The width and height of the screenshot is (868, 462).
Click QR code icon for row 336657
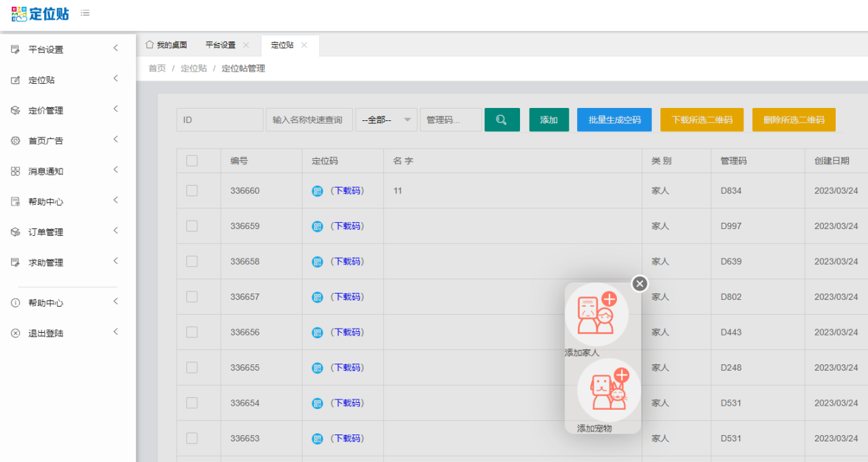(x=317, y=297)
